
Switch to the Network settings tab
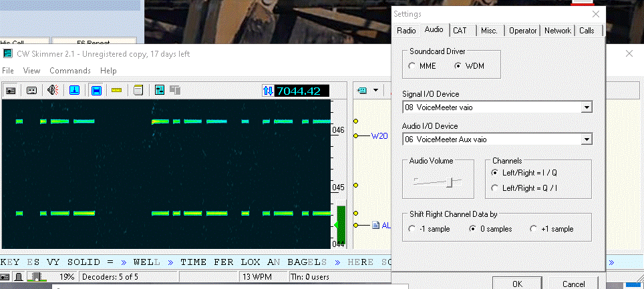pyautogui.click(x=558, y=31)
